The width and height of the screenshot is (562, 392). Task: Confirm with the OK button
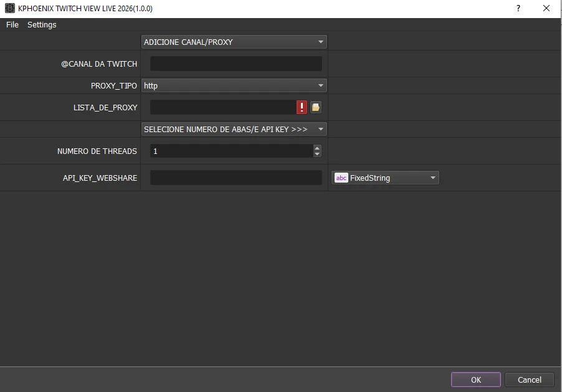(x=475, y=380)
